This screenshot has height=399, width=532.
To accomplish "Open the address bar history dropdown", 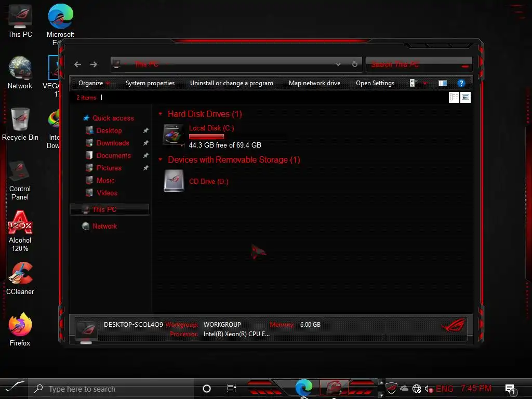I will tap(338, 64).
